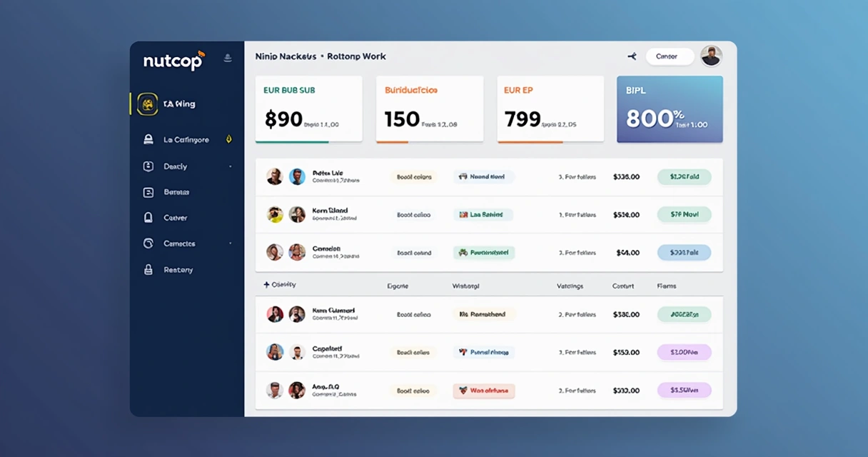
Task: Click the Fiems column header
Action: (x=667, y=286)
